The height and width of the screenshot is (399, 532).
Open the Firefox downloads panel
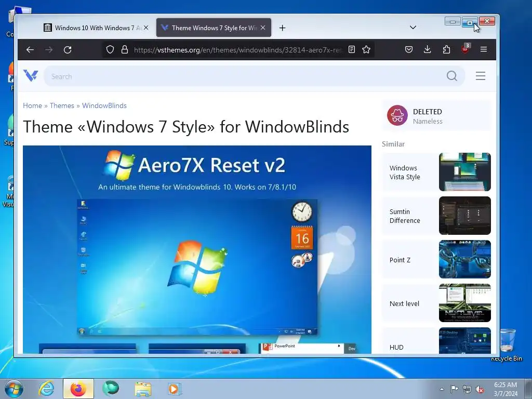[x=428, y=49]
